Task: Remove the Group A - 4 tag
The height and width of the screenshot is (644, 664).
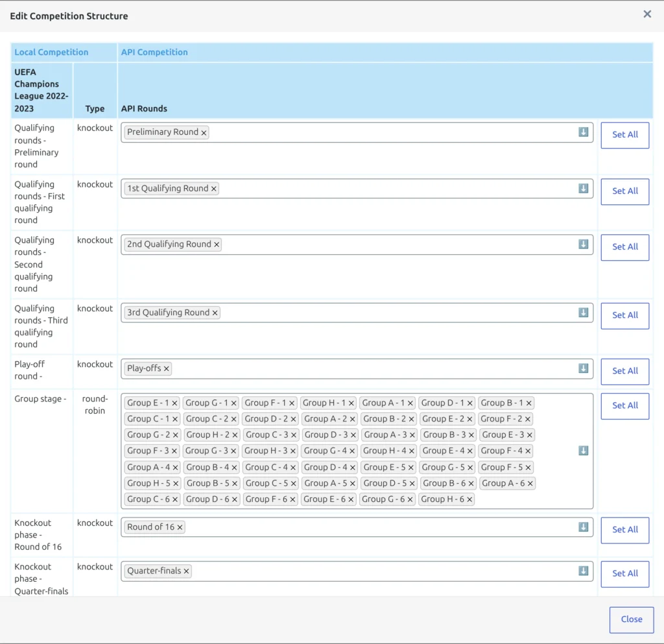Action: click(175, 468)
